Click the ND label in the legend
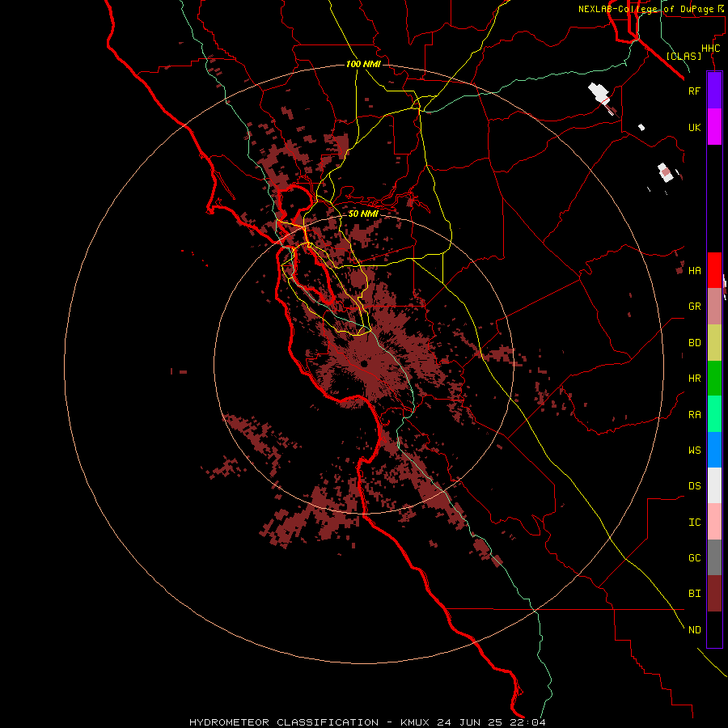Screen dimensions: 728x728 click(695, 630)
